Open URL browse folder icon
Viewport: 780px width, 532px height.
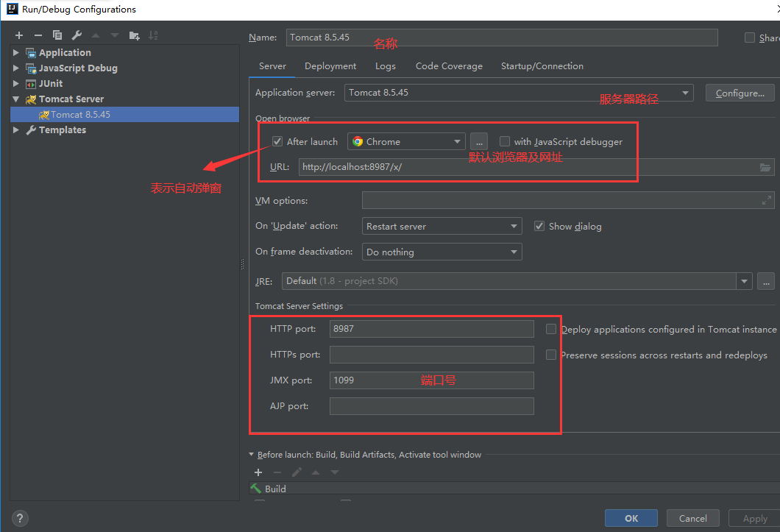[x=765, y=167]
